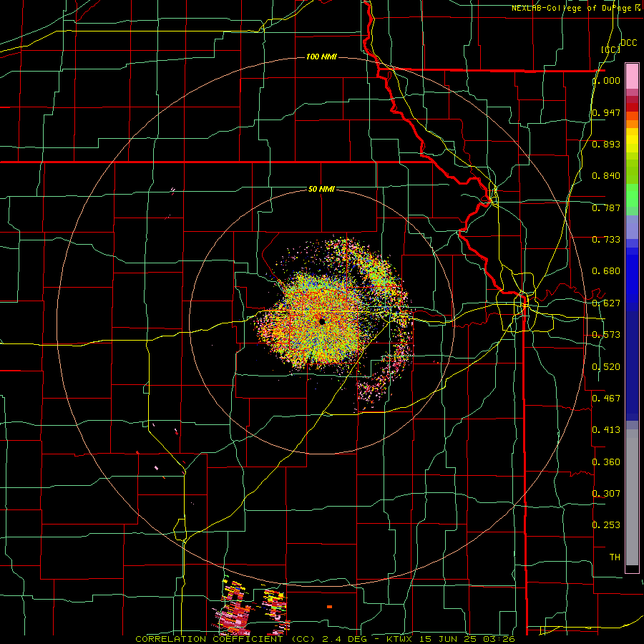
Task: Click the isolated orange echo near the bottom
Action: point(329,607)
